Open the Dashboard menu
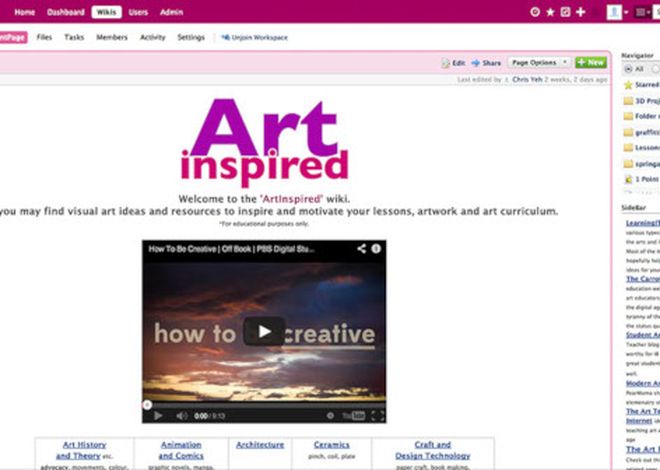 [66, 12]
